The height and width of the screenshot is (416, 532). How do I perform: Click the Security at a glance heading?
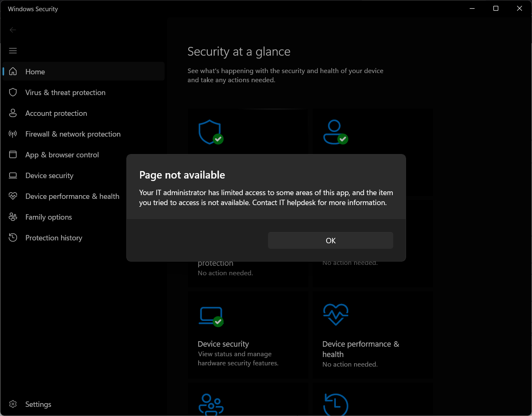click(x=239, y=51)
